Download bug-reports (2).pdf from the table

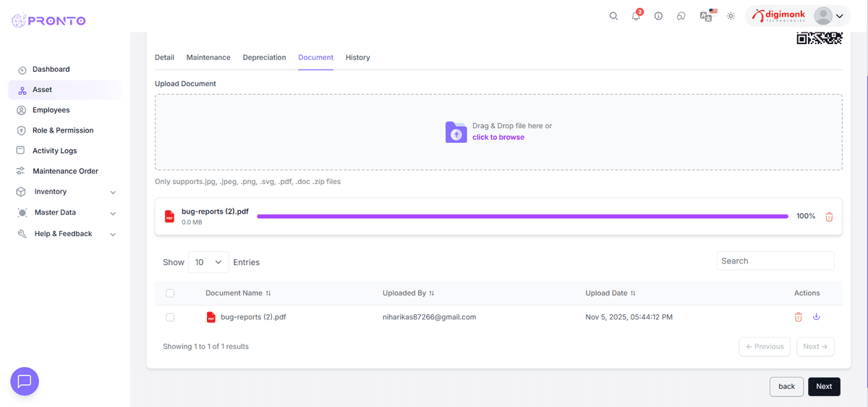817,316
